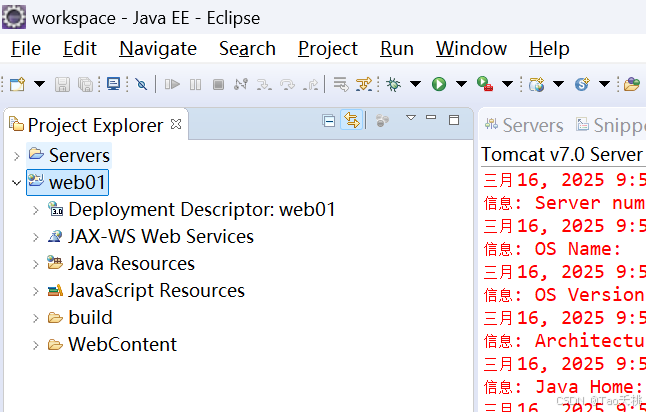Screen dimensions: 646x412
Task: Click the Collapse All icon in Project Explorer
Action: click(329, 121)
